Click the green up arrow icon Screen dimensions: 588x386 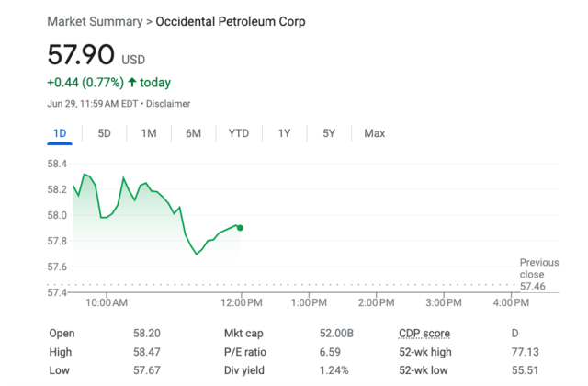click(132, 83)
